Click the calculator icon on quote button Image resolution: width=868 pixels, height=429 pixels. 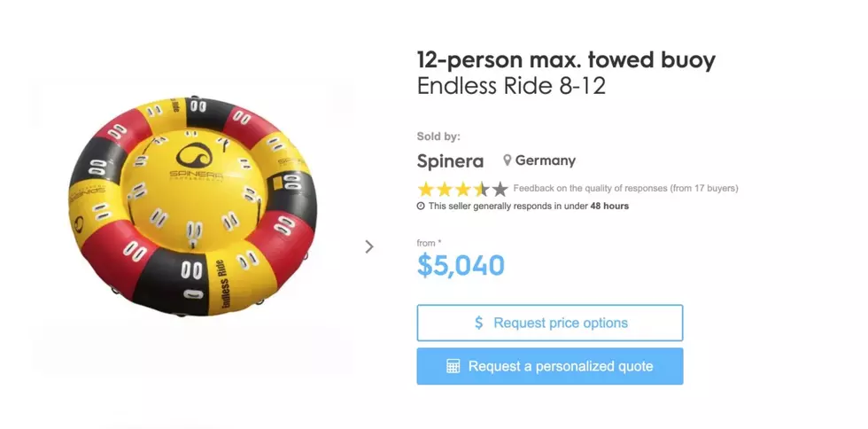coord(453,366)
